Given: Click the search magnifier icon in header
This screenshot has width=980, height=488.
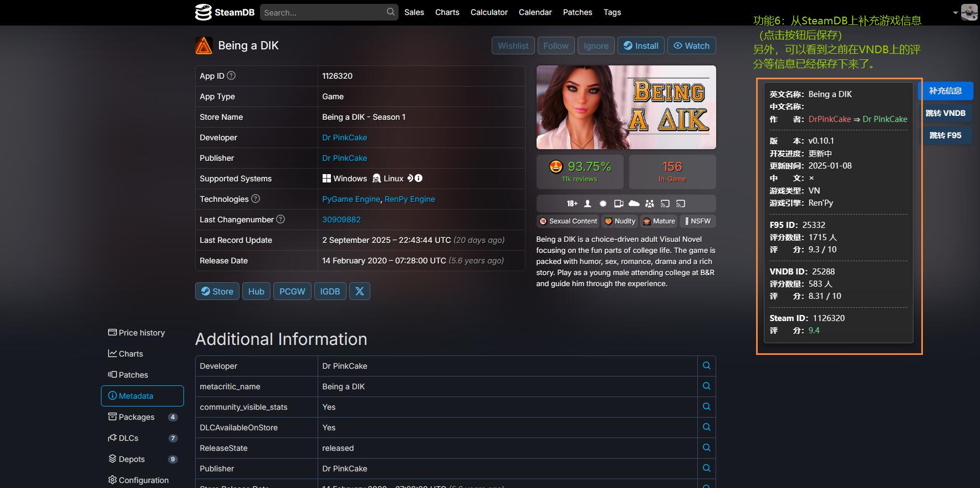Looking at the screenshot, I should (391, 12).
